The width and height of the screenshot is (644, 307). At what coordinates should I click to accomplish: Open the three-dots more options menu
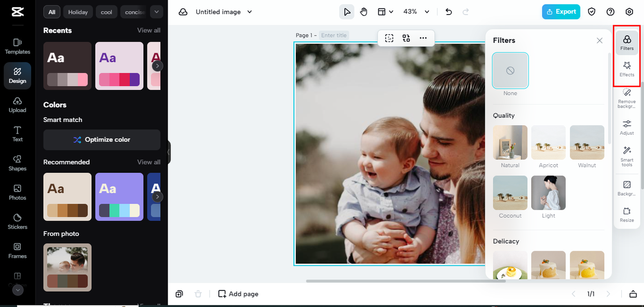pos(423,38)
